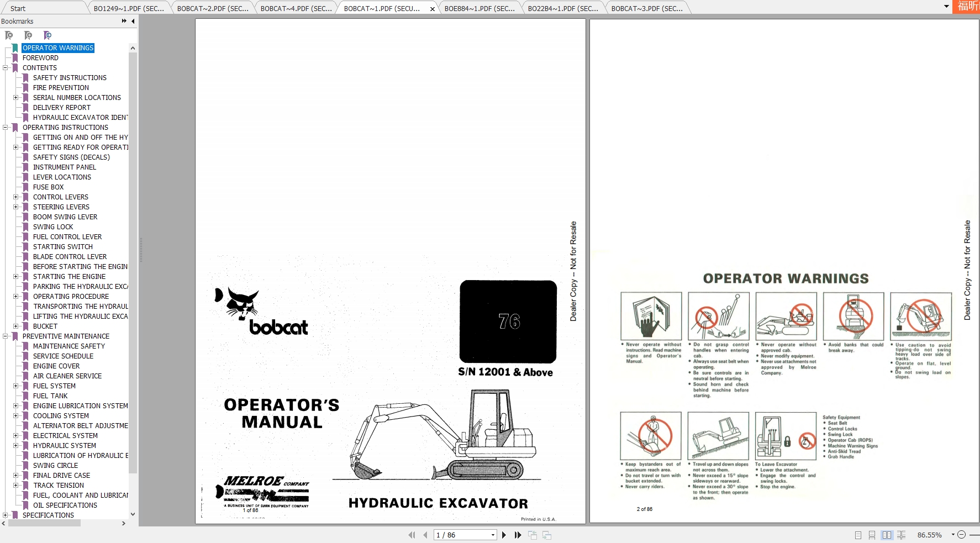Go to the next page
Image resolution: width=980 pixels, height=543 pixels.
coord(504,535)
